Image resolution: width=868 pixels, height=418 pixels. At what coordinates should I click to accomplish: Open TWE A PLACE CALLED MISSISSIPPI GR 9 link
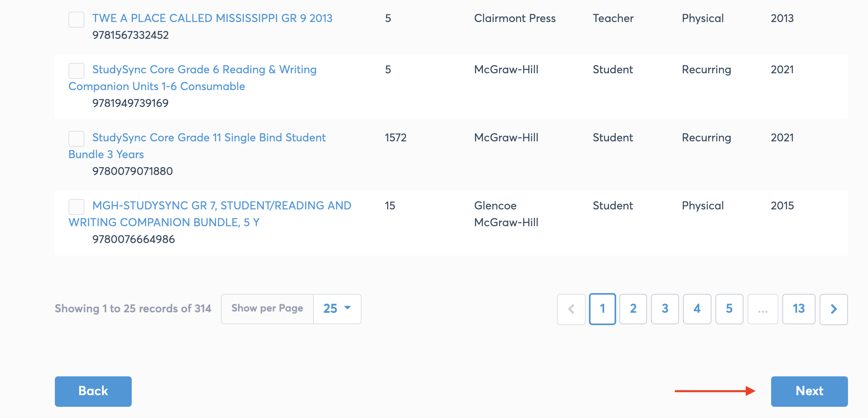(212, 18)
